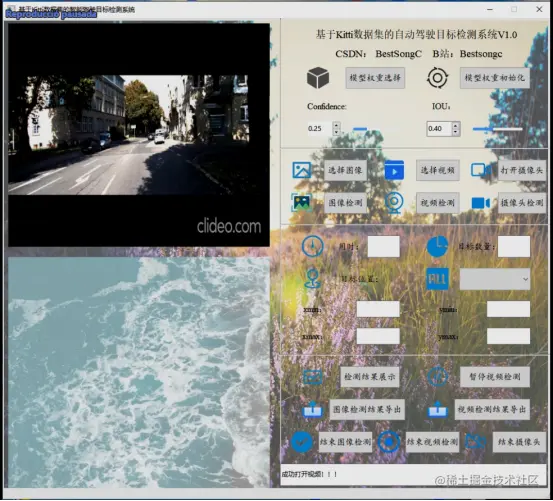The height and width of the screenshot is (501, 553).
Task: Click the compass elapsed time icon
Action: pyautogui.click(x=313, y=246)
